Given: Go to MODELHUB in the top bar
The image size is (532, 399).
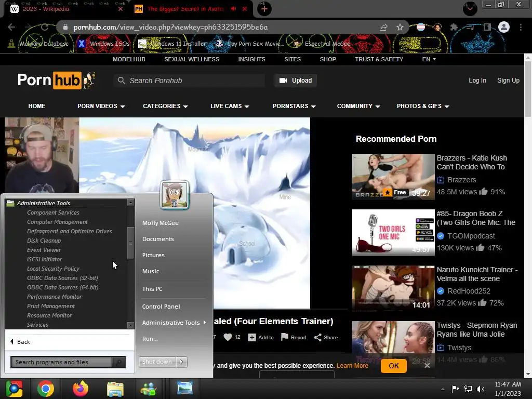Looking at the screenshot, I should click(129, 59).
